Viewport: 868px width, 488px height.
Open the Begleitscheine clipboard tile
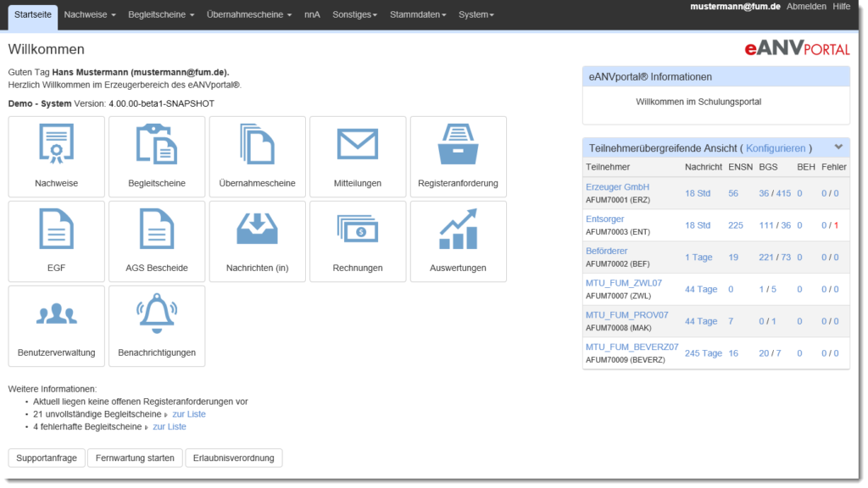pyautogui.click(x=157, y=157)
